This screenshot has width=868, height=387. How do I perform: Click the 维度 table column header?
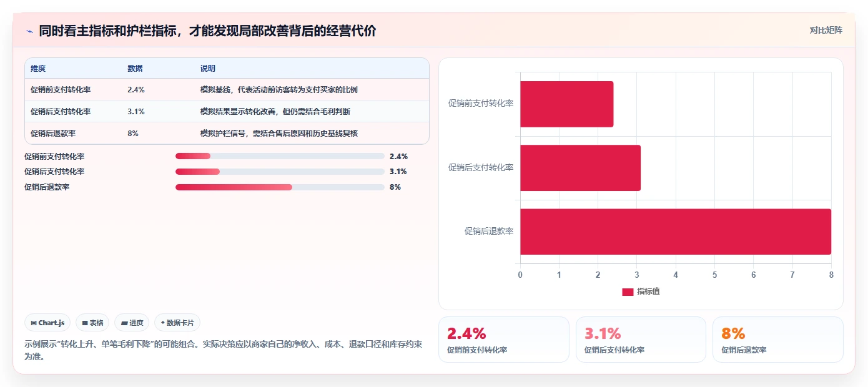click(38, 69)
